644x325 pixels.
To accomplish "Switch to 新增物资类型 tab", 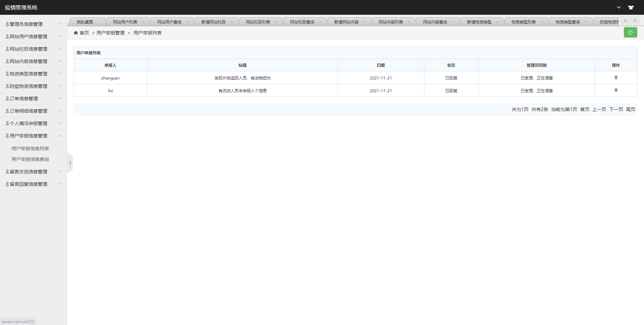I will pyautogui.click(x=479, y=22).
